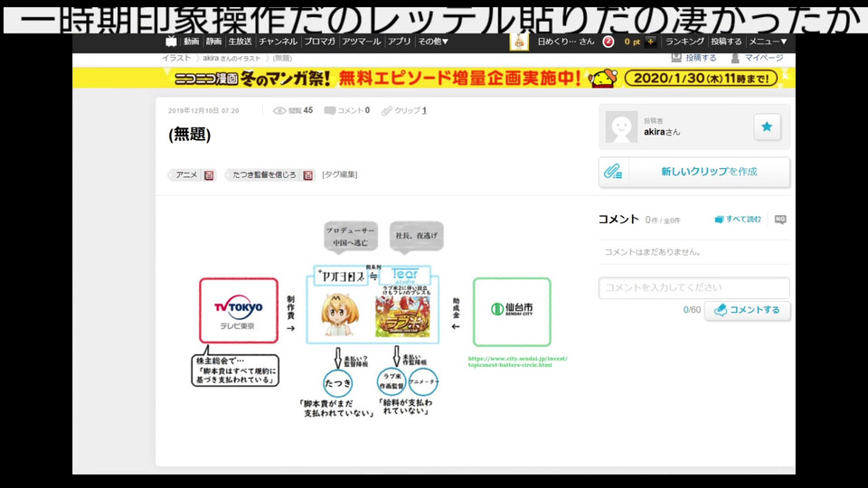Open the 動画 menu item
This screenshot has height=488, width=868.
click(191, 42)
